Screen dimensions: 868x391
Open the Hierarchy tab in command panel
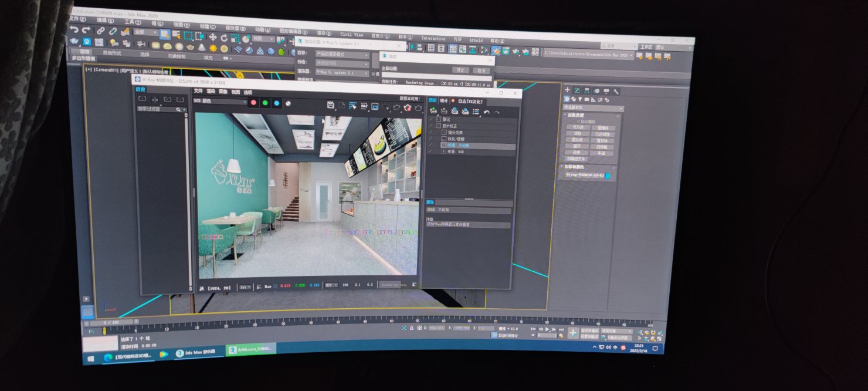587,90
